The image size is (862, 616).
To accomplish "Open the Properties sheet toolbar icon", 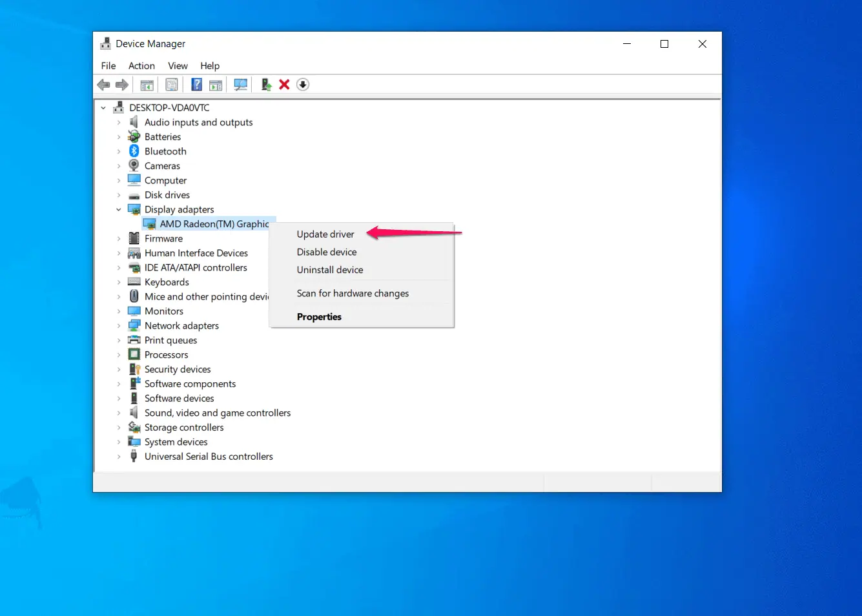I will 172,85.
